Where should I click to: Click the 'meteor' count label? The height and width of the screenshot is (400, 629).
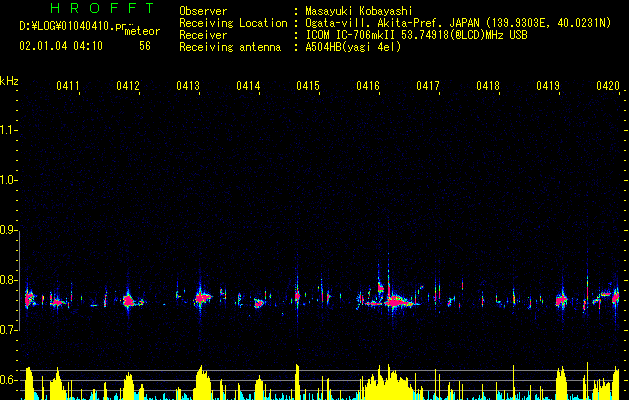(x=142, y=31)
